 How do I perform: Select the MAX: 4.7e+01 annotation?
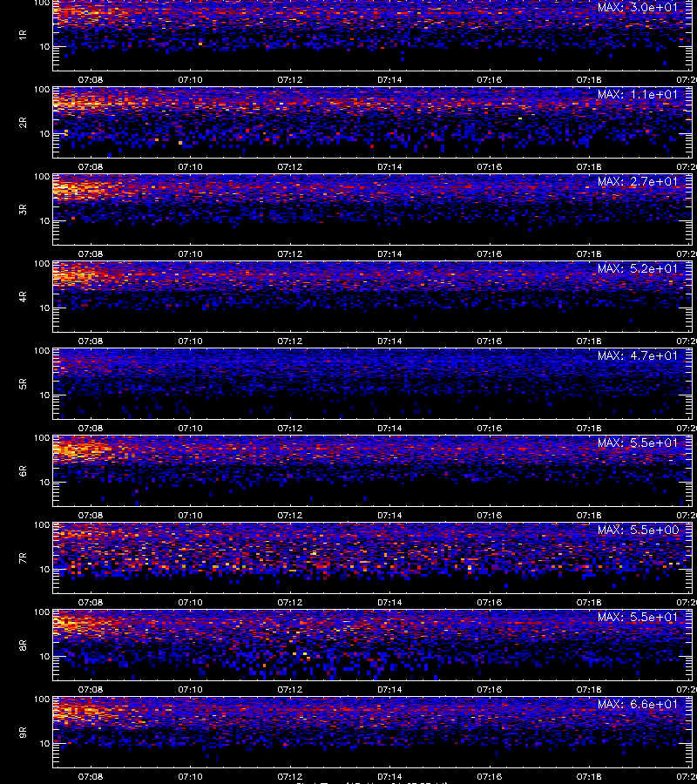tap(638, 355)
